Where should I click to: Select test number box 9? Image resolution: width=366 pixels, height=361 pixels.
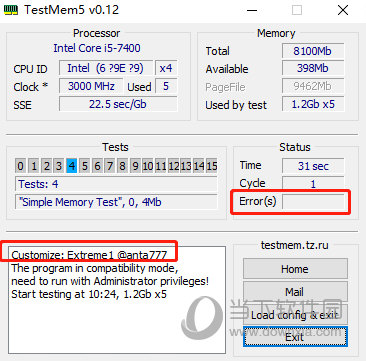click(x=135, y=166)
